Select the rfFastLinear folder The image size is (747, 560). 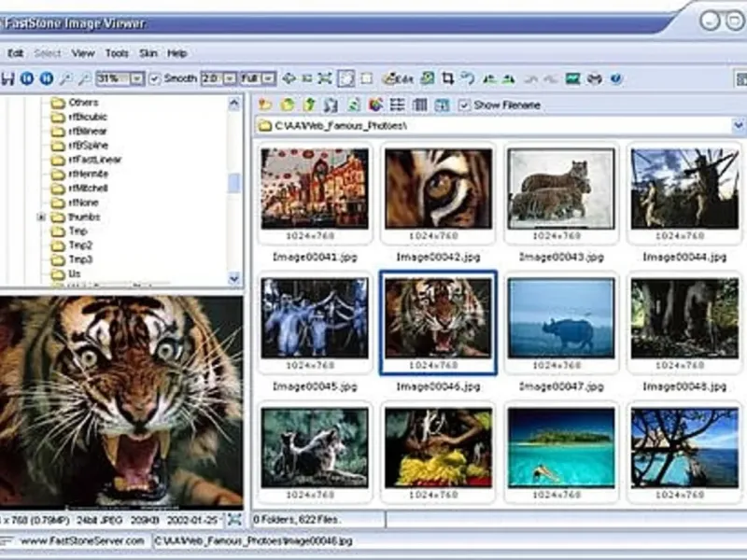click(x=95, y=160)
